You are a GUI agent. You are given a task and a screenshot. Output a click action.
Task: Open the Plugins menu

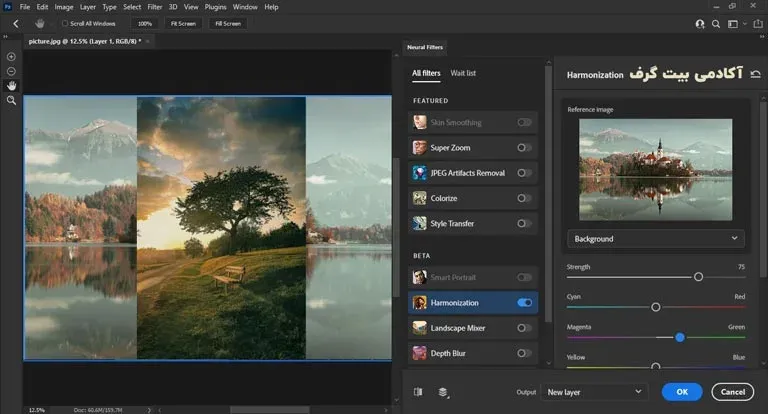(216, 7)
